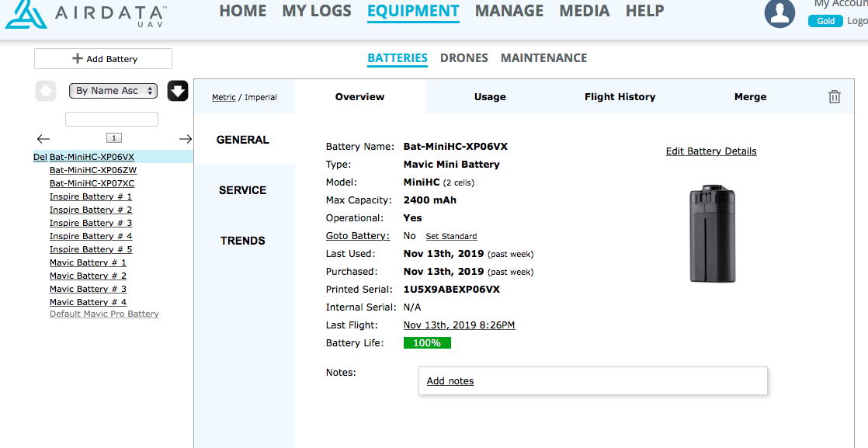Go to next page with right arrow
This screenshot has height=448, width=868.
click(x=185, y=138)
